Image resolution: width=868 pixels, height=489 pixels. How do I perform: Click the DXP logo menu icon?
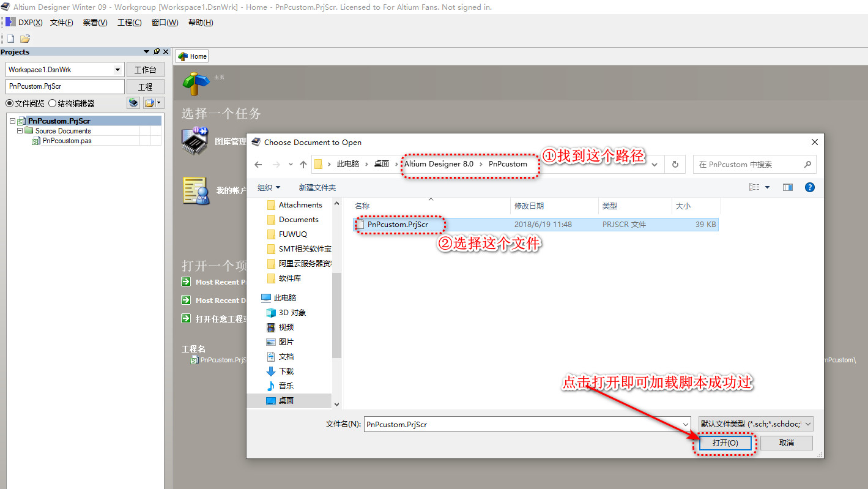(10, 23)
